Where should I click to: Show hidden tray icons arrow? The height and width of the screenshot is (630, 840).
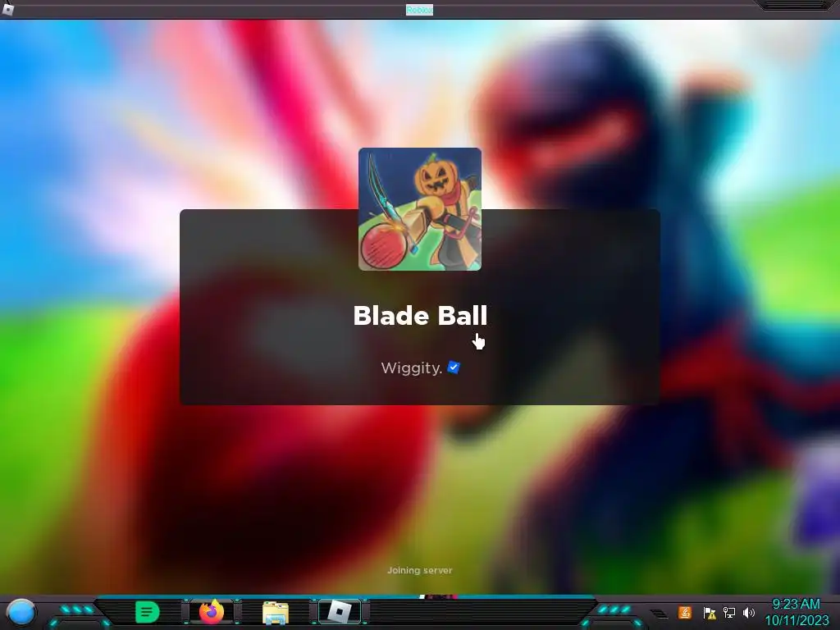pyautogui.click(x=660, y=614)
